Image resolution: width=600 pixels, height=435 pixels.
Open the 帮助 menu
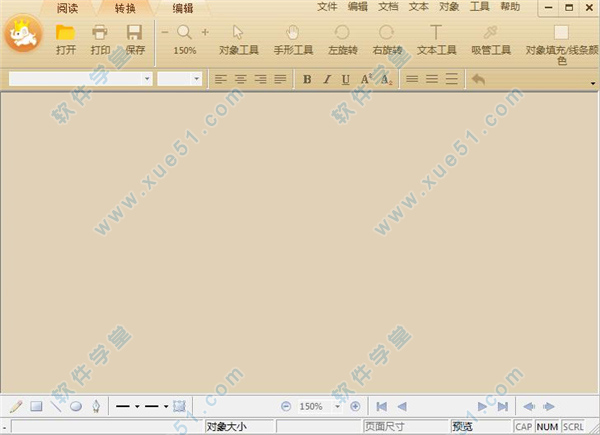pyautogui.click(x=510, y=7)
